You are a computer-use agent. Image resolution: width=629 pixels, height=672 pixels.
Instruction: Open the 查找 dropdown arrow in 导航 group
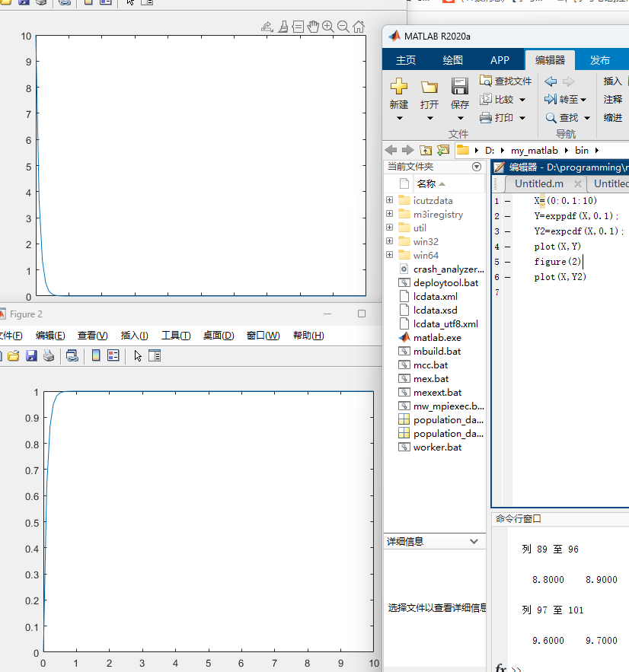(x=587, y=118)
